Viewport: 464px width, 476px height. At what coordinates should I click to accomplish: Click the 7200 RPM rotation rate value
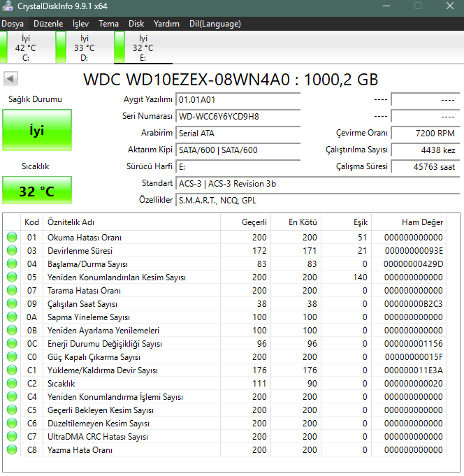click(426, 133)
